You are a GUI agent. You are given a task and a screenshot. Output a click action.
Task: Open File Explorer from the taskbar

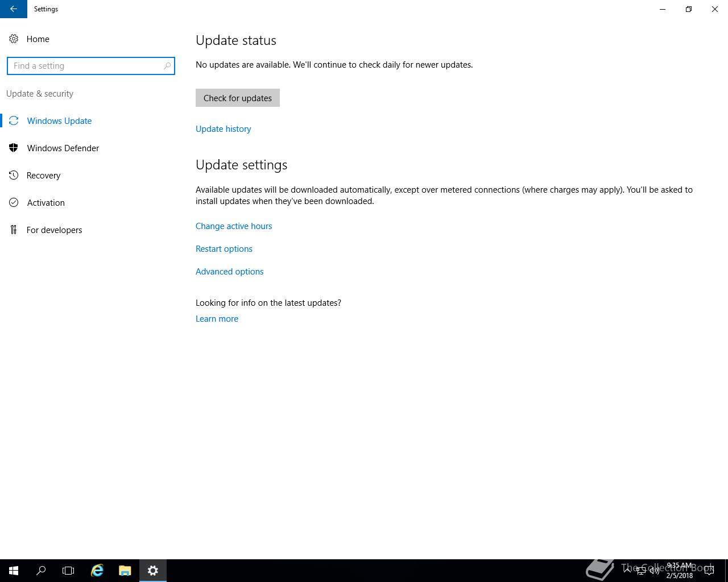tap(125, 571)
